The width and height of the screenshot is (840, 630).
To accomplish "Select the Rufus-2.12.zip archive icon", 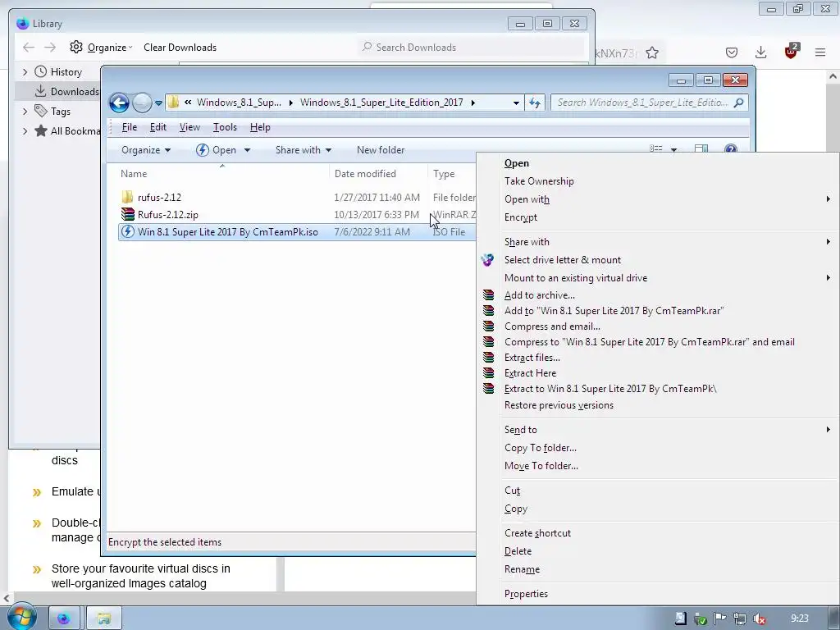I will (x=127, y=214).
